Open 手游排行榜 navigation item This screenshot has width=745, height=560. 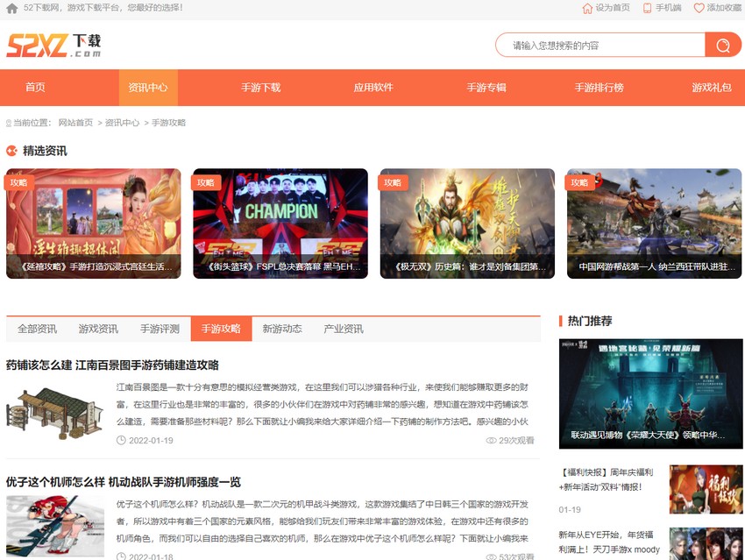pyautogui.click(x=599, y=88)
